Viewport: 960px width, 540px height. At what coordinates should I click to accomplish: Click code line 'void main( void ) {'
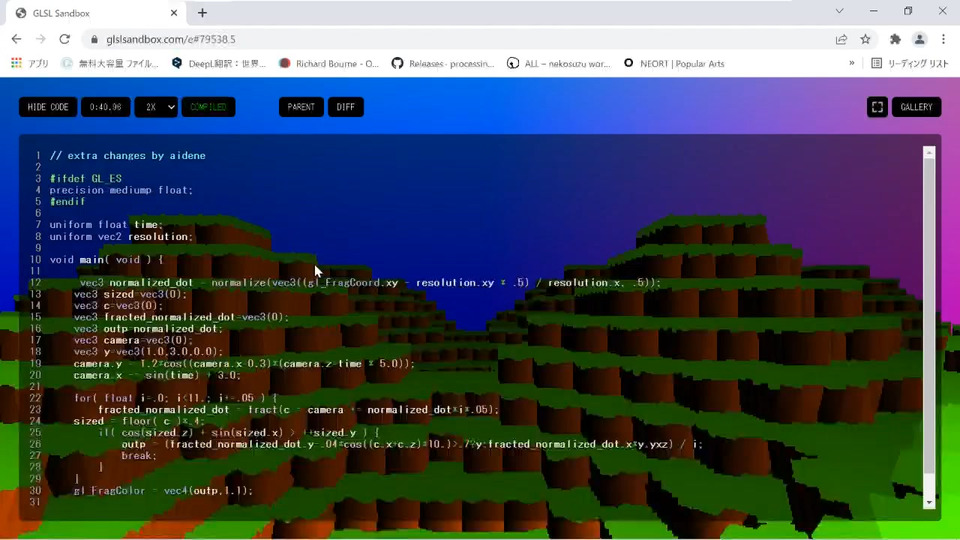point(107,260)
